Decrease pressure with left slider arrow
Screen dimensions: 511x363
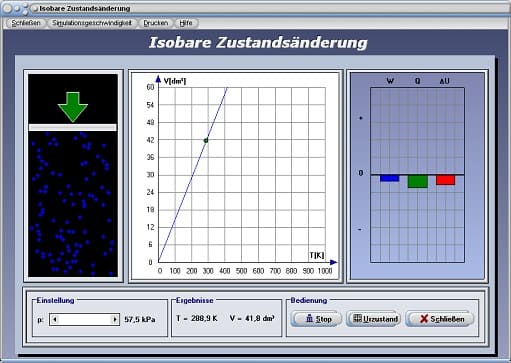point(55,319)
